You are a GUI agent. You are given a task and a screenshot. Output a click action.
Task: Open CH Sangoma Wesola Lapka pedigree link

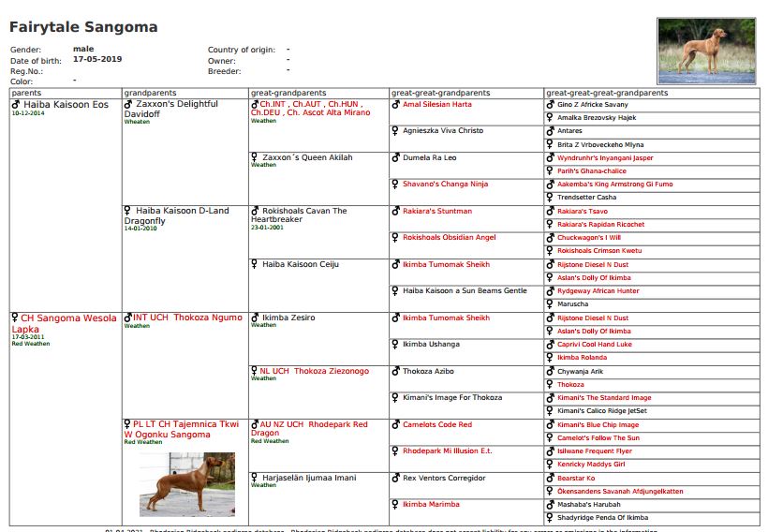coord(65,323)
